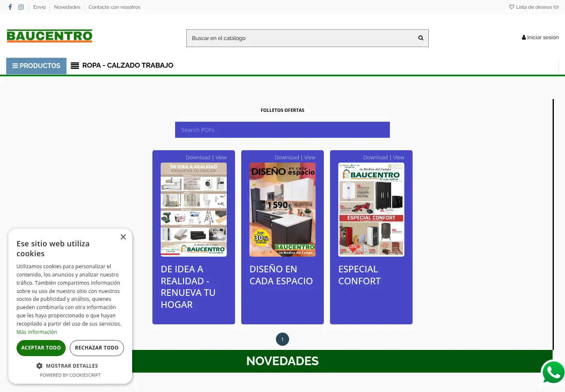View the ESPECIAL CONFORT catalog thumbnail
The image size is (565, 392).
pyautogui.click(x=371, y=209)
